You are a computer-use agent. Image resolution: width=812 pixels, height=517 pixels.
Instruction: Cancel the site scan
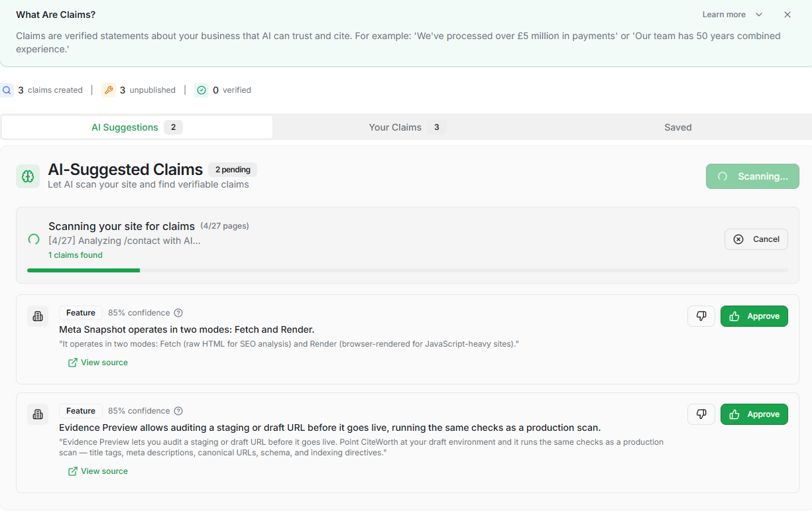coord(756,239)
